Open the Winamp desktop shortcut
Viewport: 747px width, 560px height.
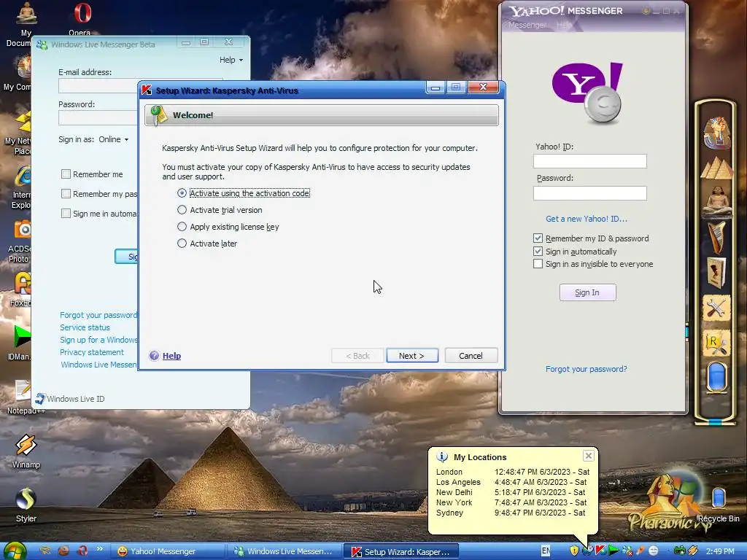pyautogui.click(x=26, y=451)
